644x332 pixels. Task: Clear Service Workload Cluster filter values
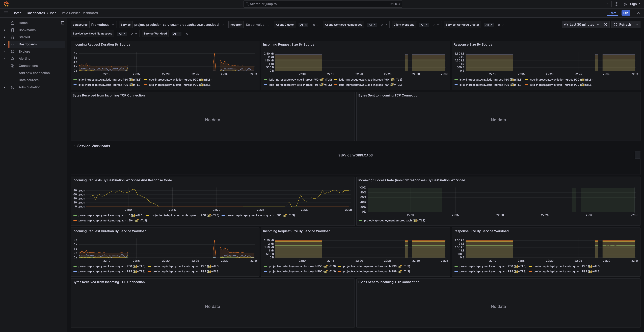499,25
